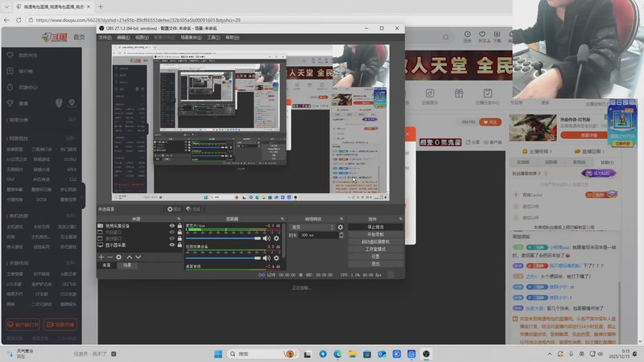This screenshot has width=644, height=362.
Task: Toggle visibility of the second source row
Action: (172, 232)
